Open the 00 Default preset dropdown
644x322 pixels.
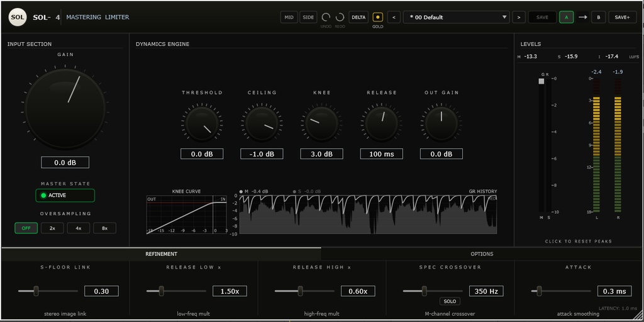point(457,17)
